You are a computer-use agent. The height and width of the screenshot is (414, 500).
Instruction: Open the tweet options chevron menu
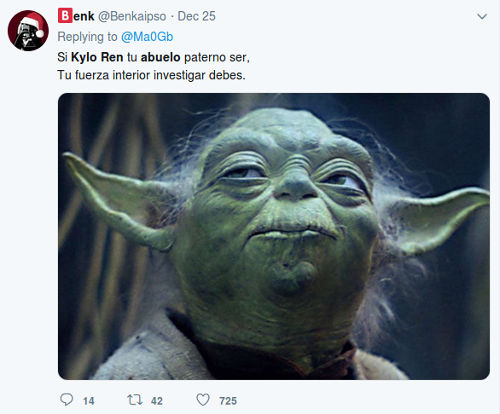coord(482,16)
